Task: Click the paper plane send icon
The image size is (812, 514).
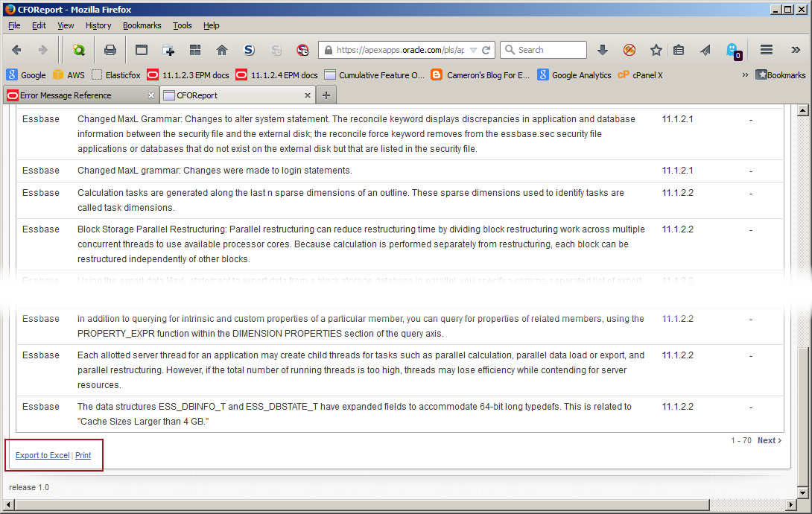Action: (705, 50)
